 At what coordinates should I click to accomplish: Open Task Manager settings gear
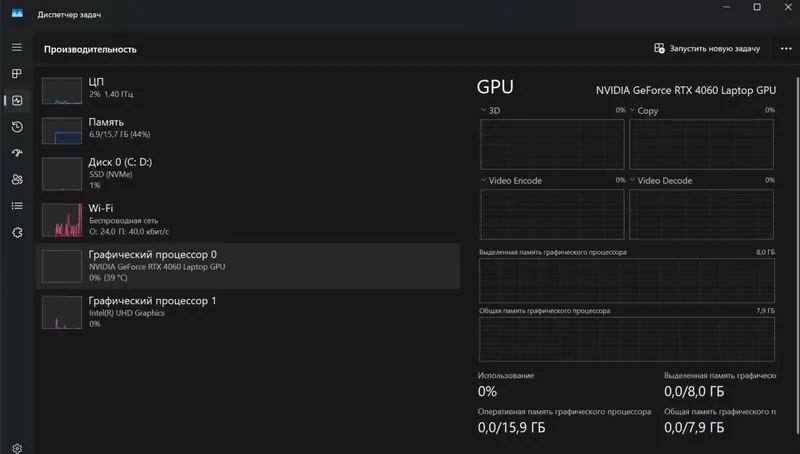point(17,448)
